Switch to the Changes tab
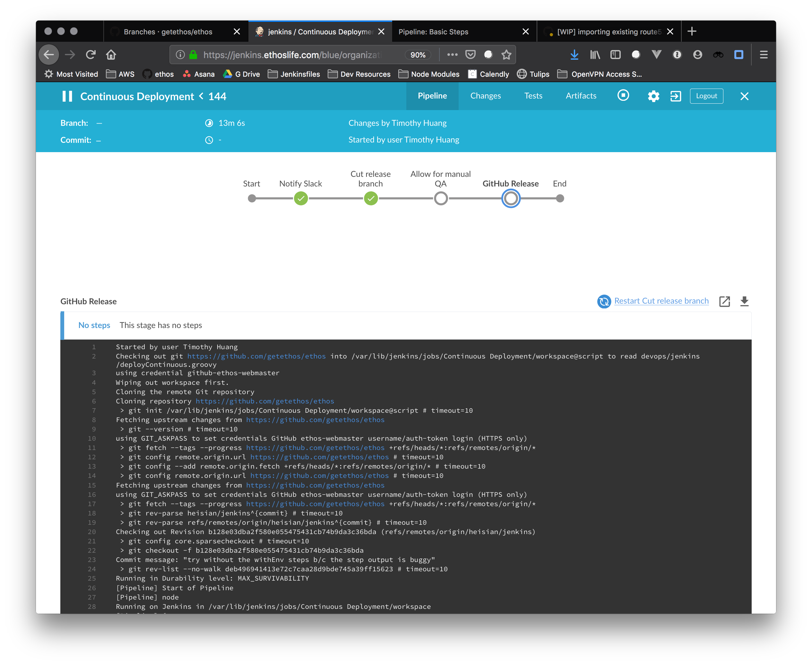The height and width of the screenshot is (665, 812). pos(485,96)
